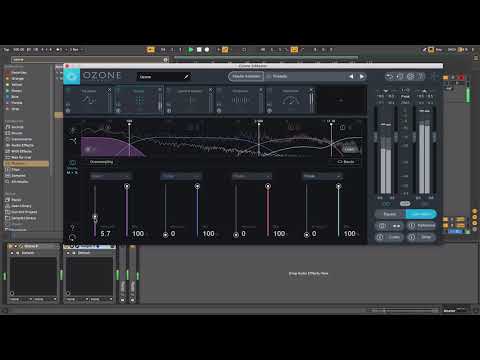Click the Learn crossover button
480x360 pixels.
(349, 150)
